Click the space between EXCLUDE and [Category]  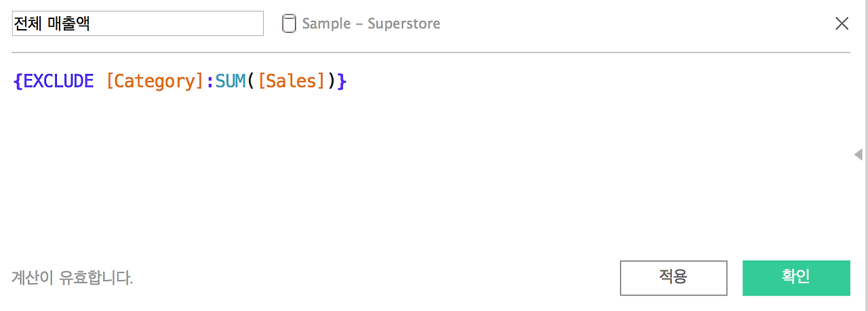pos(100,81)
